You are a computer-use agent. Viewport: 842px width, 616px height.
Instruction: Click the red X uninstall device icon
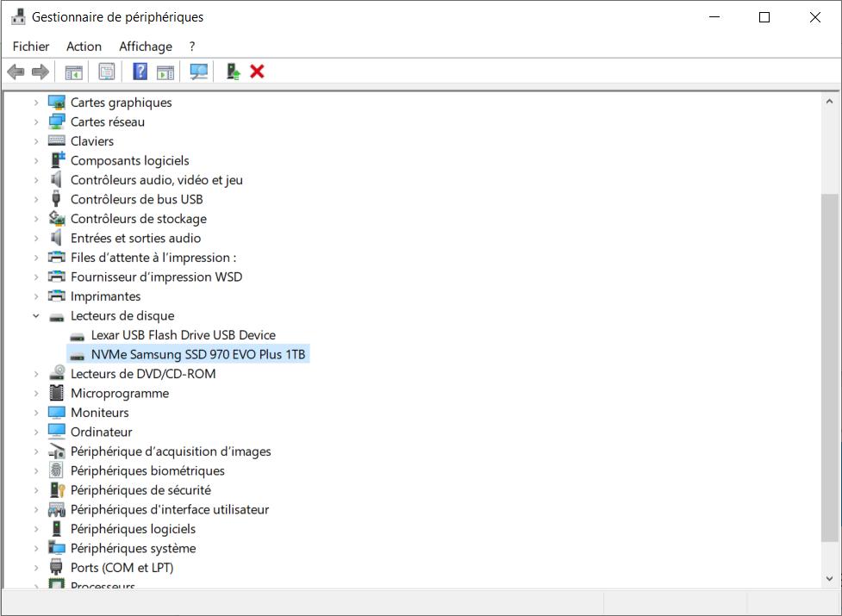point(257,72)
